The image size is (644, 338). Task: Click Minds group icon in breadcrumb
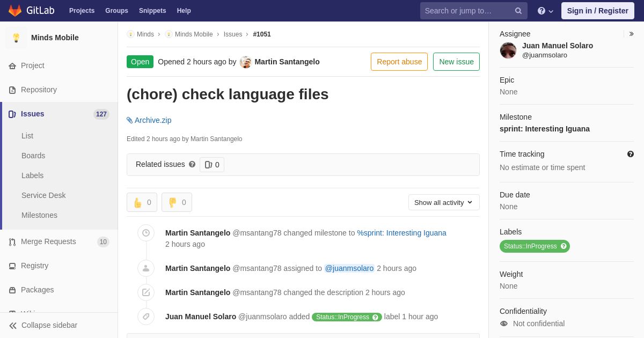point(130,34)
